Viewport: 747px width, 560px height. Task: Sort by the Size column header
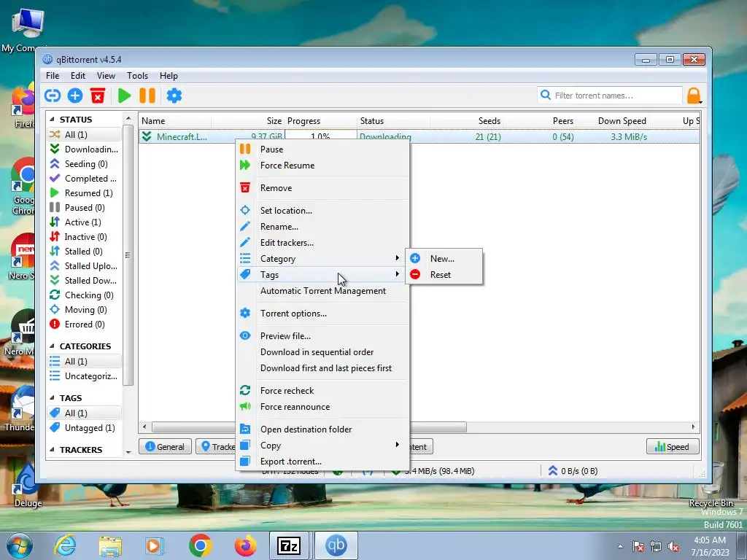[x=248, y=121]
